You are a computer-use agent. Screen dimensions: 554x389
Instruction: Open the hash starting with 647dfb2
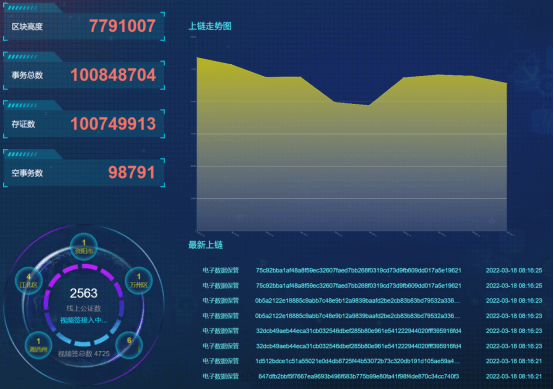pyautogui.click(x=358, y=376)
